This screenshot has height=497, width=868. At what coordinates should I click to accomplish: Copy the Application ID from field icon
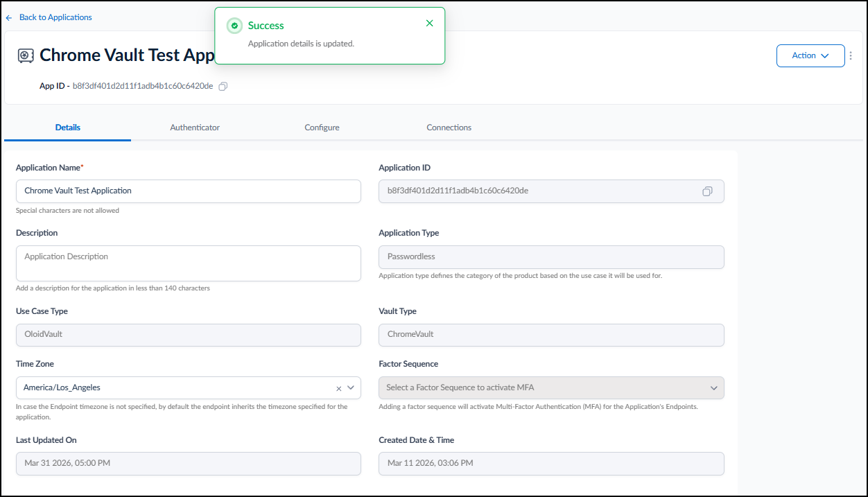pyautogui.click(x=707, y=191)
